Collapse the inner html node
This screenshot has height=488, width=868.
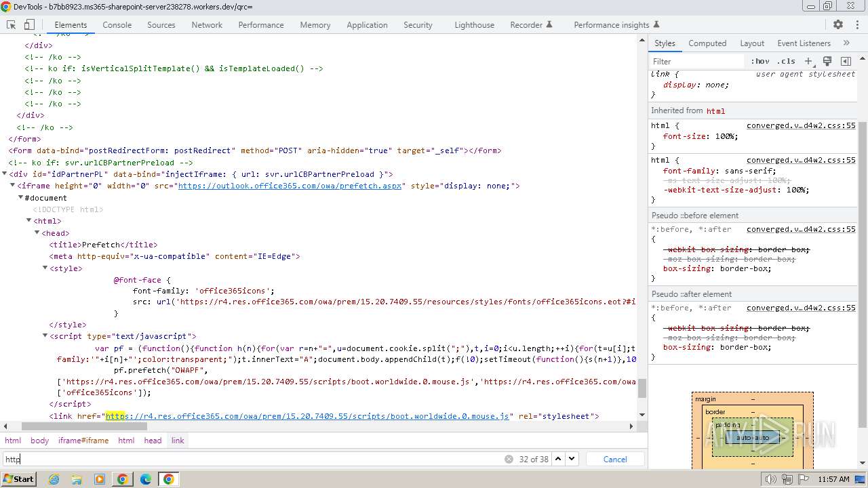click(x=29, y=221)
